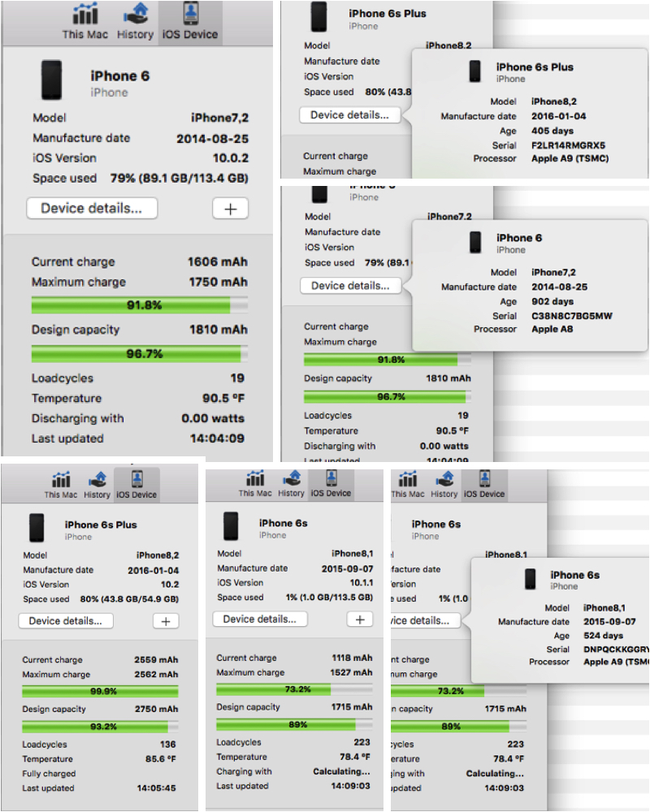The width and height of the screenshot is (650, 812).
Task: Click phone icon in the 405 days popover
Action: 475,71
